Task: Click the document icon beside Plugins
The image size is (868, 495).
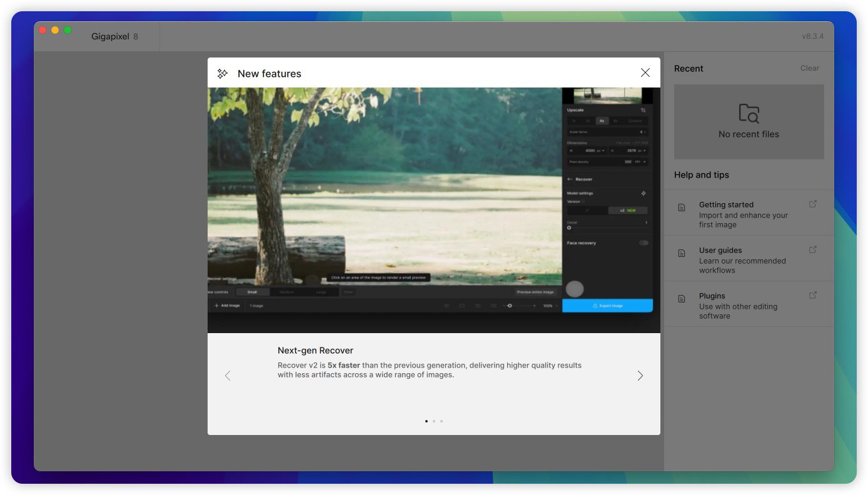Action: [682, 299]
